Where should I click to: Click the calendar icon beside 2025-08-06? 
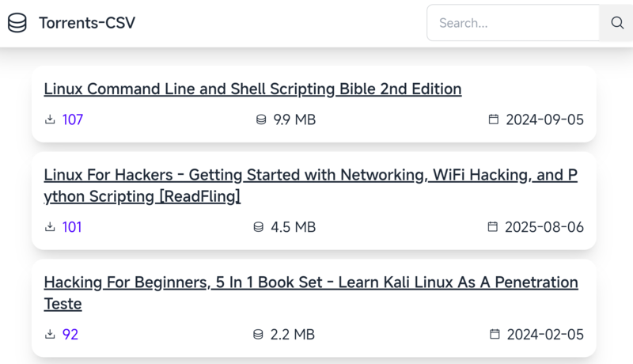[x=493, y=227]
